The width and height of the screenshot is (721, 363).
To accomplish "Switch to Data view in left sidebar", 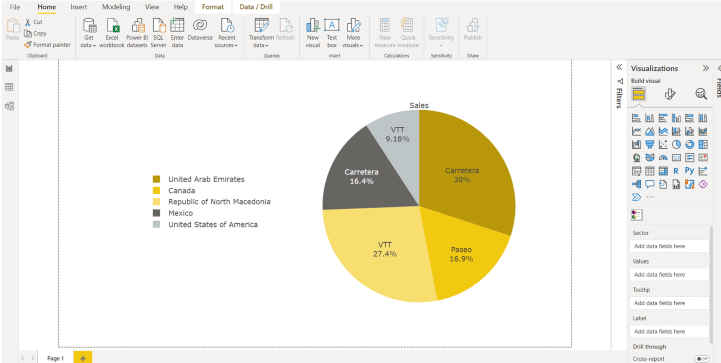I will (9, 87).
